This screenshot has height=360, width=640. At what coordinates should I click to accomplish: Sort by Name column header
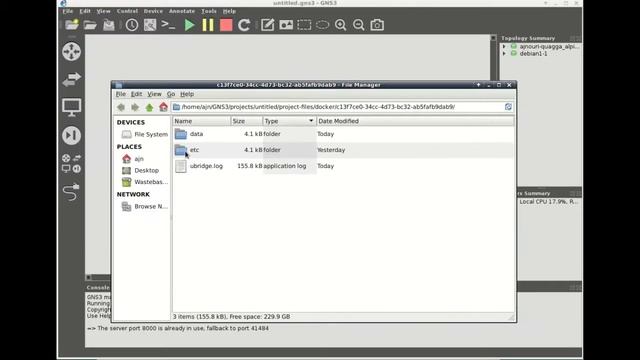[202, 121]
